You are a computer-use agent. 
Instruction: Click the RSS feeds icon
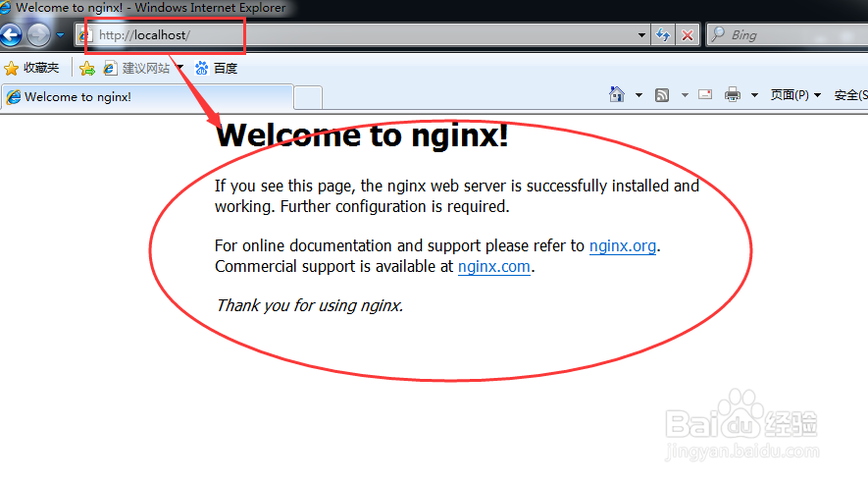point(661,95)
